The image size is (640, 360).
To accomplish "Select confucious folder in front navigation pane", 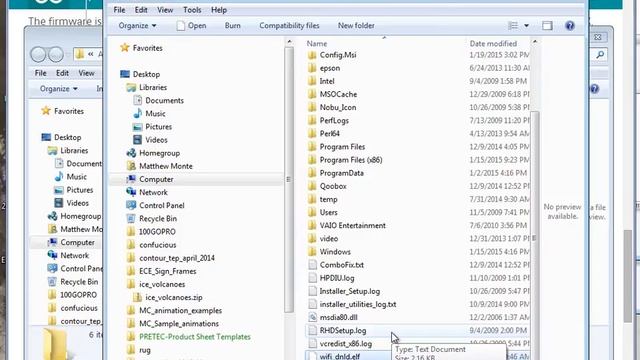I will 151,245.
